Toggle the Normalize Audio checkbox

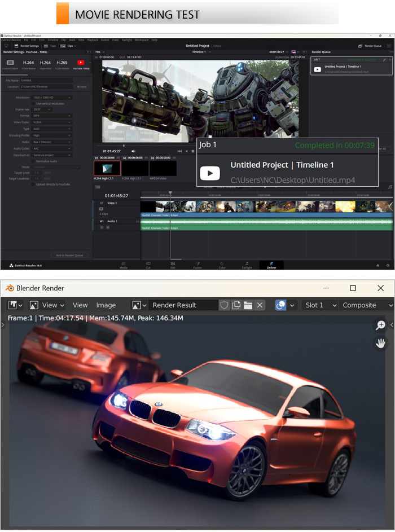34,161
